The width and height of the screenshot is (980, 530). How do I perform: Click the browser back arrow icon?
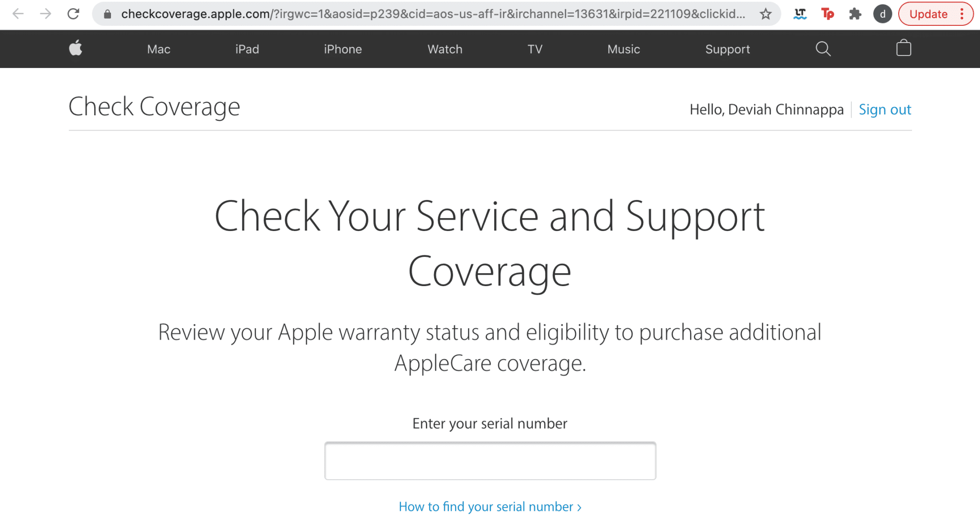point(18,14)
